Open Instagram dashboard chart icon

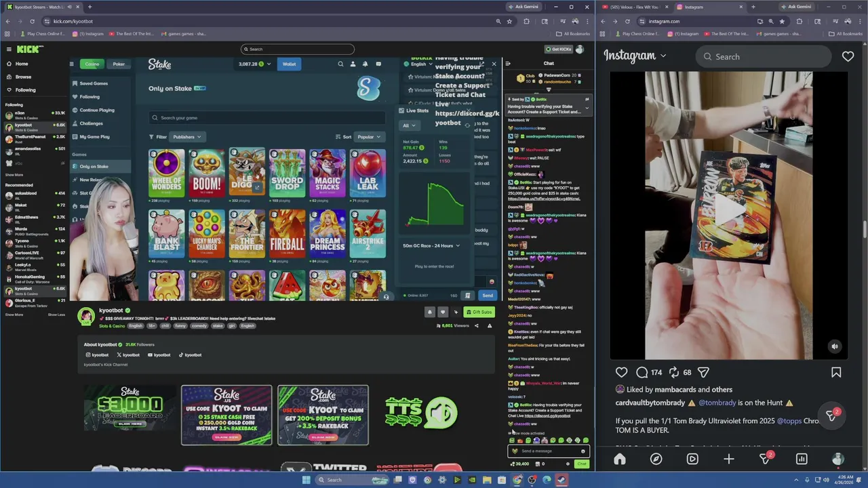802,459
